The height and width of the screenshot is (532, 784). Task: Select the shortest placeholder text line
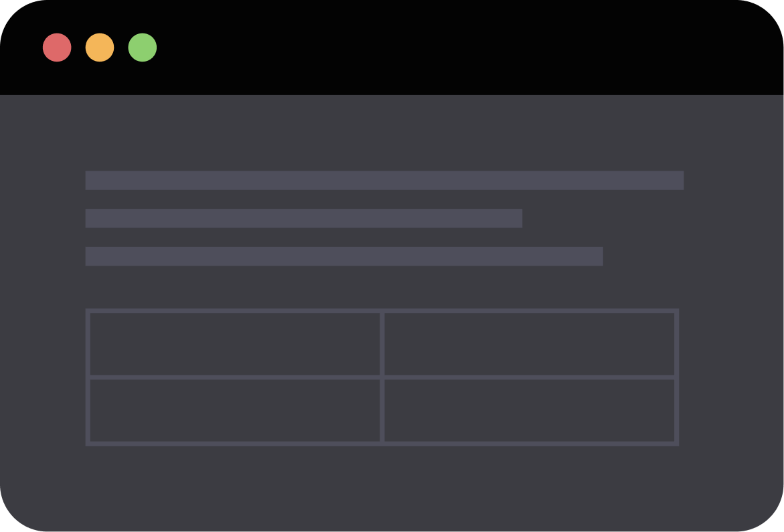tap(303, 218)
